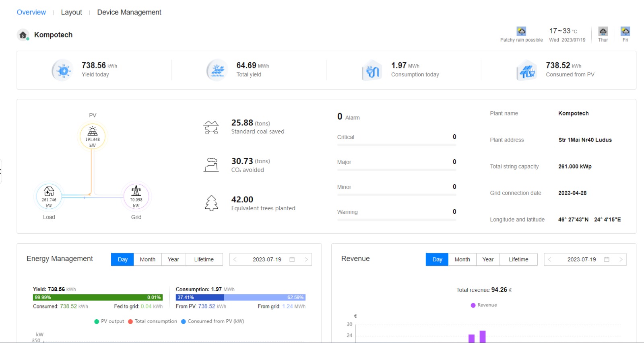
Task: Switch to the Layout tab
Action: pyautogui.click(x=71, y=12)
